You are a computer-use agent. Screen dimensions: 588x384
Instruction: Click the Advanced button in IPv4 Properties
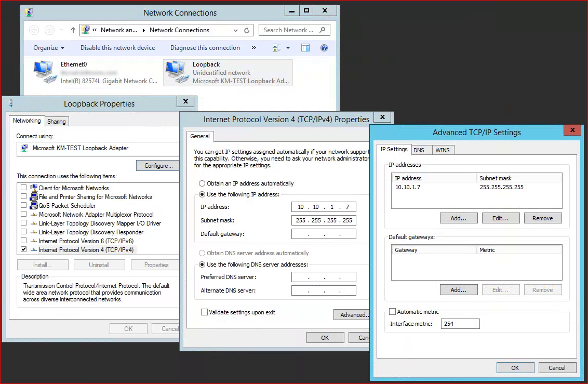click(352, 314)
